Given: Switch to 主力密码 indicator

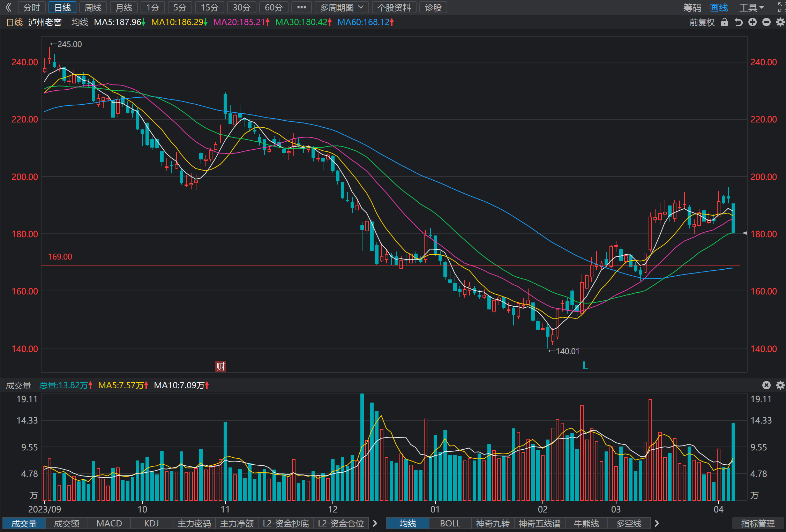Looking at the screenshot, I should (194, 523).
